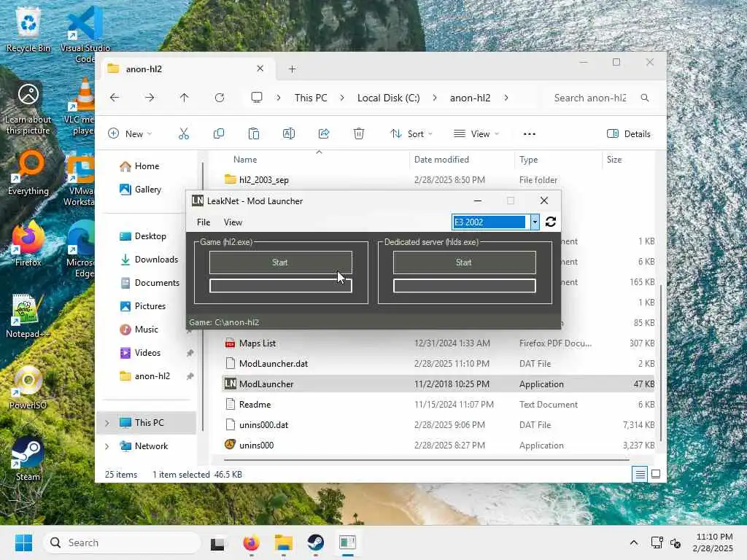The image size is (747, 560).
Task: Switch to details list view icon
Action: coord(640,474)
